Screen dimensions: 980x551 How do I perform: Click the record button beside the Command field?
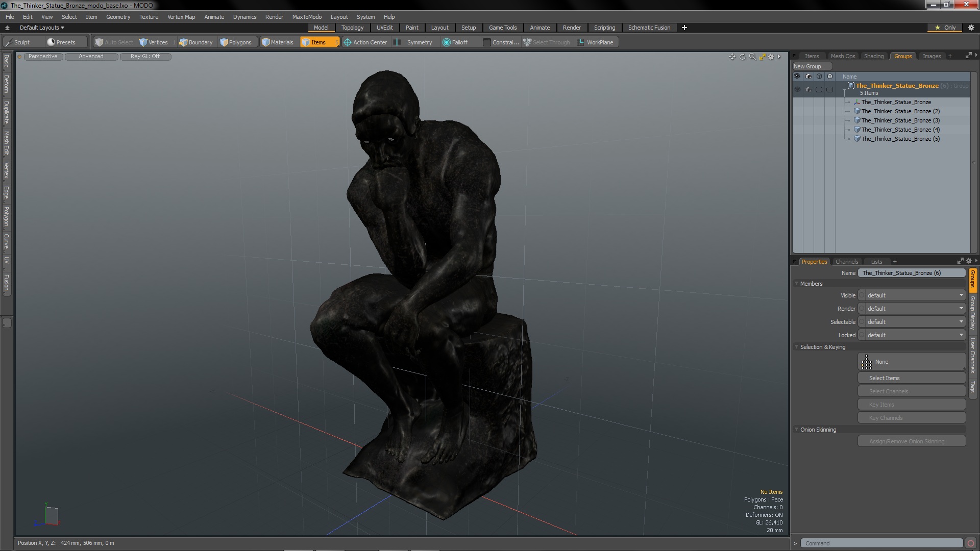pyautogui.click(x=971, y=543)
